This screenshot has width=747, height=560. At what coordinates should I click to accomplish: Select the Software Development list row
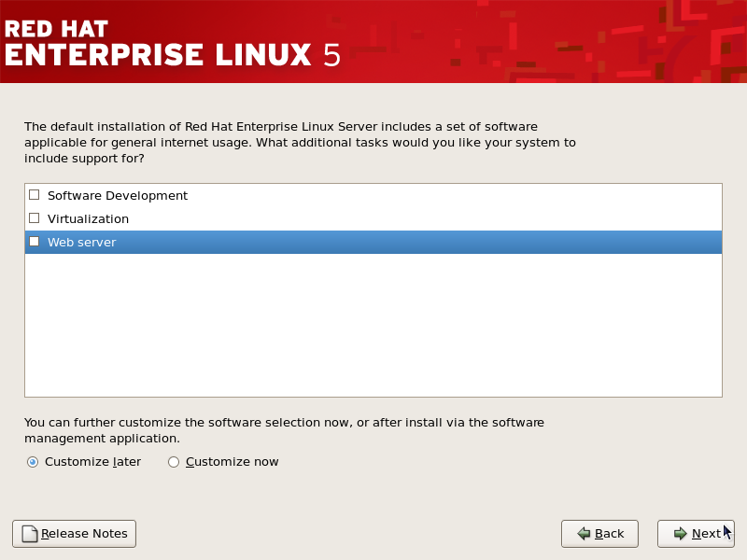(x=373, y=195)
